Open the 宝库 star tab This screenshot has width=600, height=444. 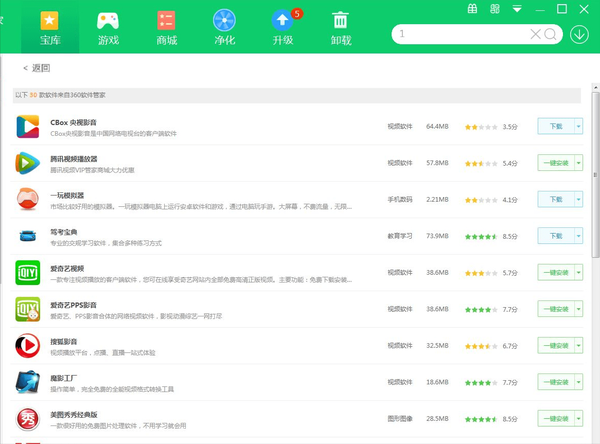(50, 28)
